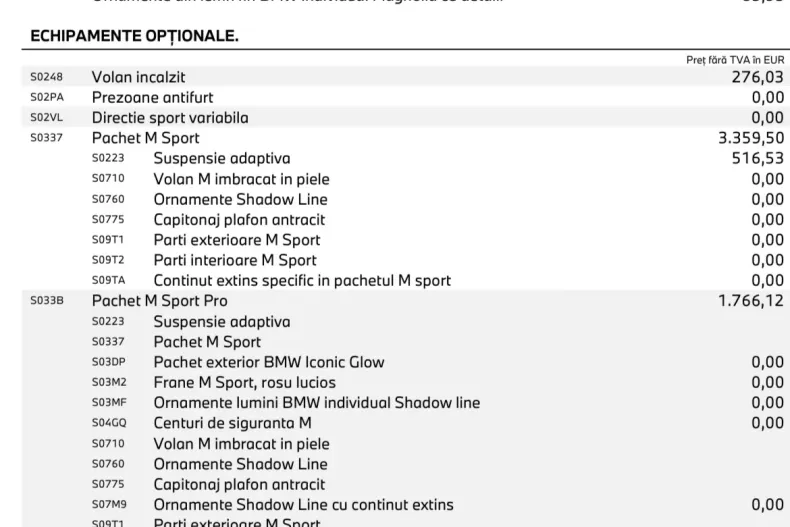790x527 pixels.
Task: Click the S02PA option code
Action: [47, 97]
